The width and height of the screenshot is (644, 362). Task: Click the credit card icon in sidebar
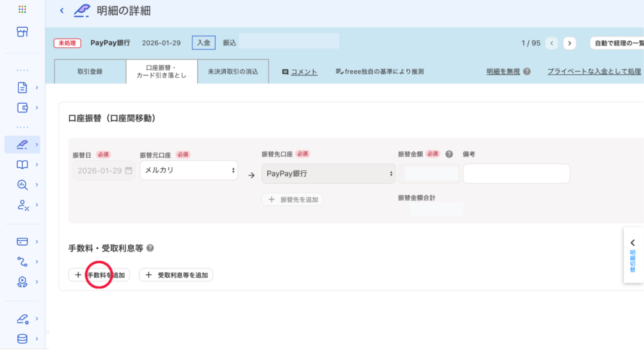click(x=22, y=241)
